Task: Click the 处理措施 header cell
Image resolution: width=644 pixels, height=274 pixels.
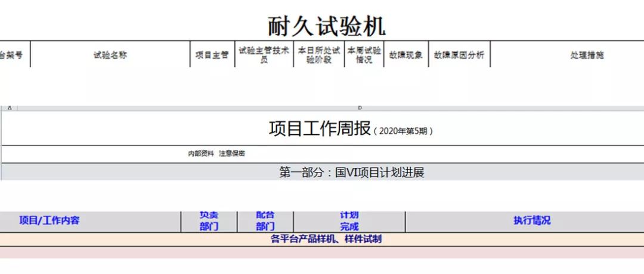Action: [586, 55]
